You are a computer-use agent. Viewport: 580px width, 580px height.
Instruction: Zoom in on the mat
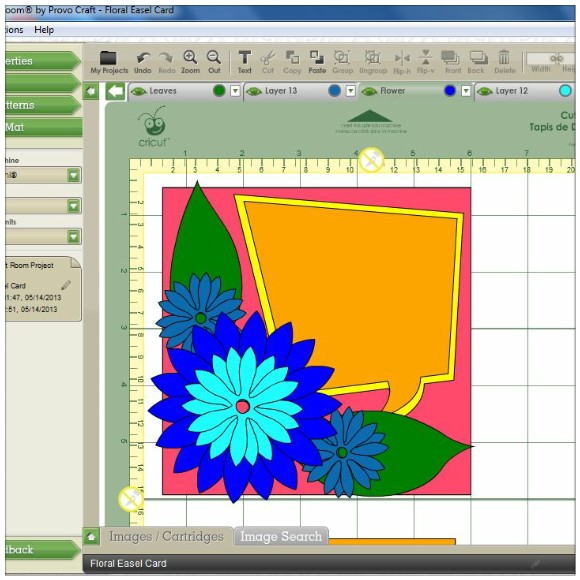[190, 62]
